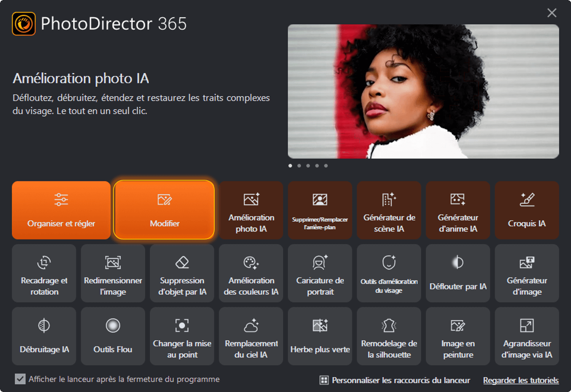
Task: Start the Croquis IA tool
Action: tap(527, 210)
